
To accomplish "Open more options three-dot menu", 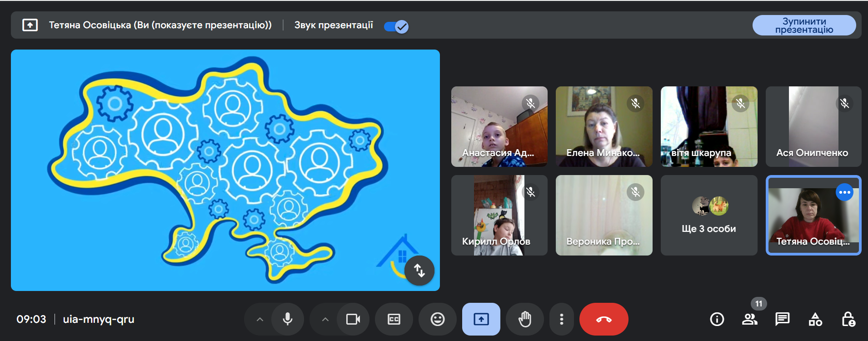I will point(562,319).
